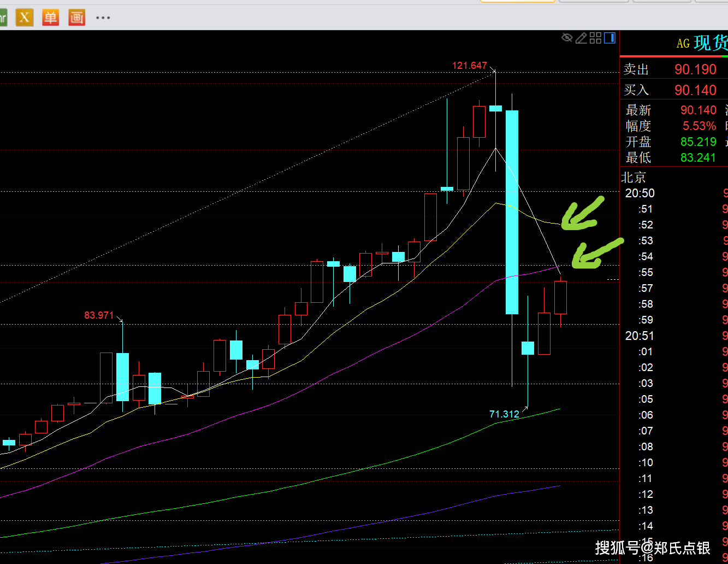Select the AG 现货 instrument title

(701, 43)
